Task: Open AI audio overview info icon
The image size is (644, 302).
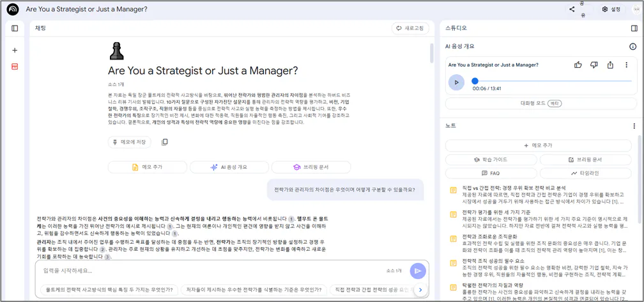Action: [633, 47]
